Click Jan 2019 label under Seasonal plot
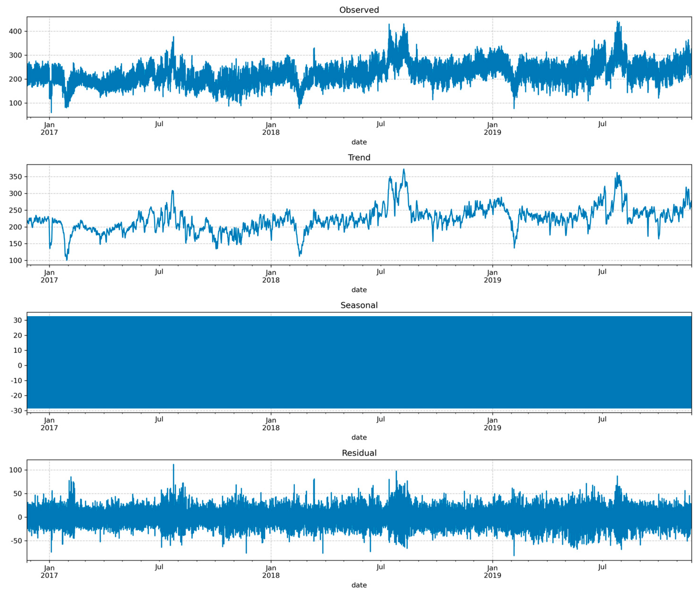This screenshot has width=700, height=595. click(x=492, y=424)
